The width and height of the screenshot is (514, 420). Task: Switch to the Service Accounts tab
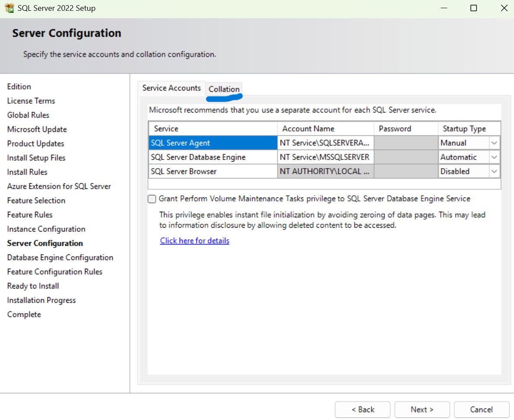tap(171, 88)
